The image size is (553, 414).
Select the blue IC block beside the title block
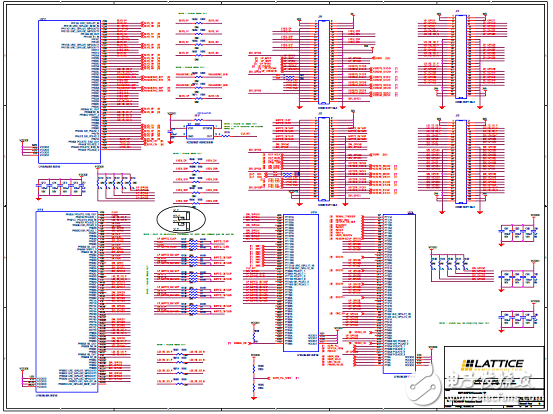coord(399,294)
